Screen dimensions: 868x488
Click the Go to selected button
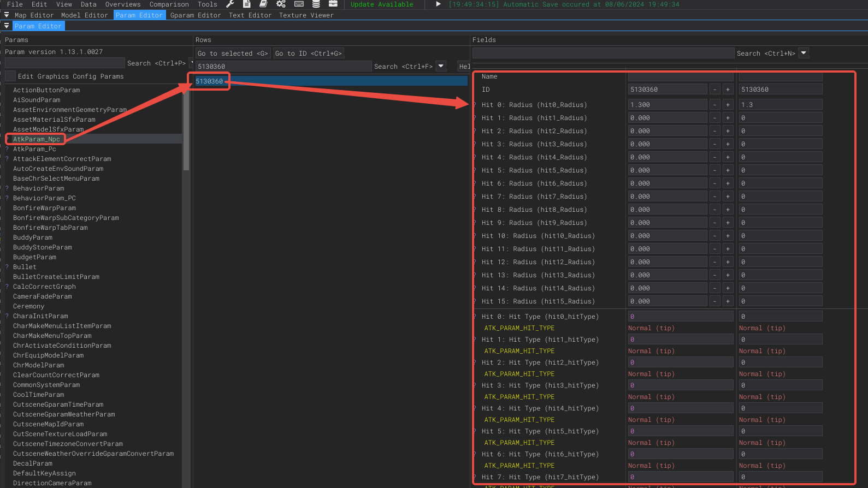233,53
